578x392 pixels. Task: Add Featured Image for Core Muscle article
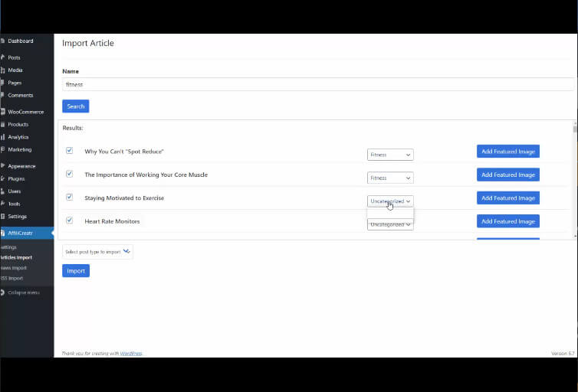tap(508, 175)
